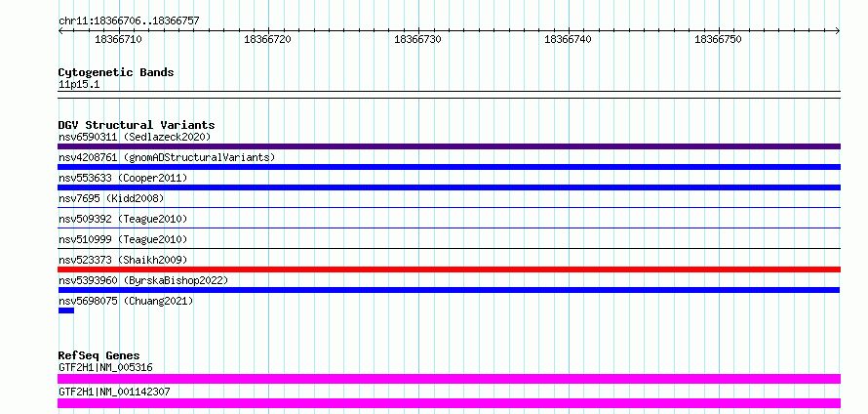Select the nsv5698075 (Chuang2021) label
The image size is (868, 414).
point(126,301)
